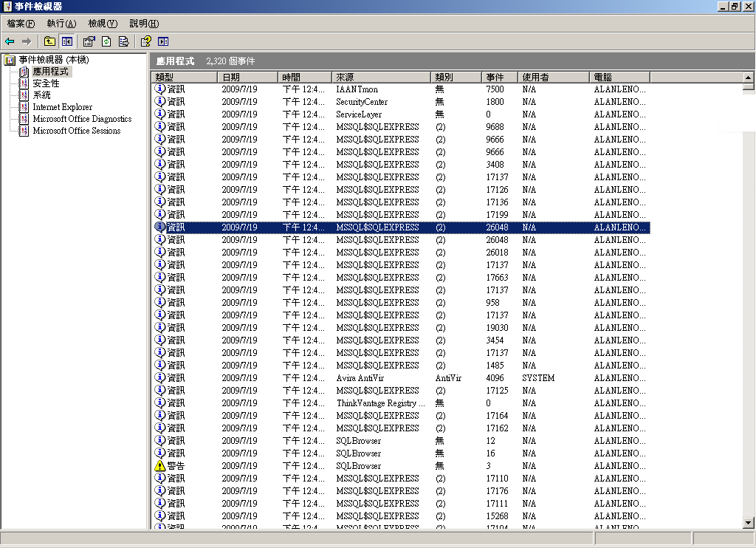Image resolution: width=756 pixels, height=548 pixels.
Task: Select Internet Explorer log in tree
Action: [62, 107]
